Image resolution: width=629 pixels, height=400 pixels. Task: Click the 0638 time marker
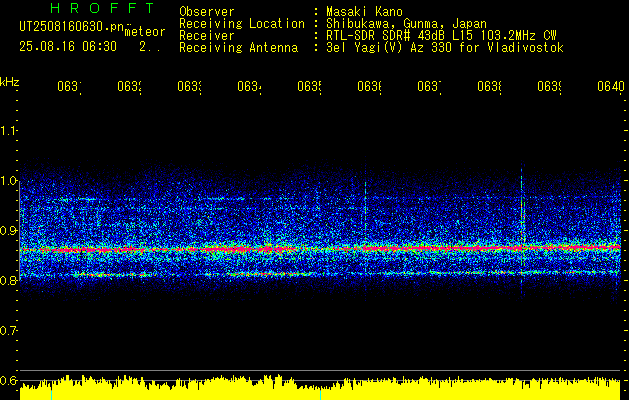click(x=489, y=86)
